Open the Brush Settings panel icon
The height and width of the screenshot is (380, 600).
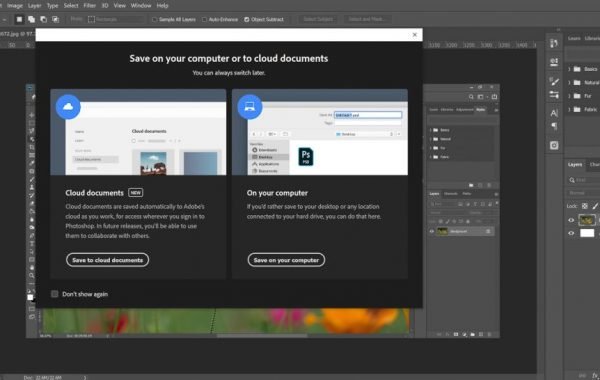pyautogui.click(x=554, y=81)
